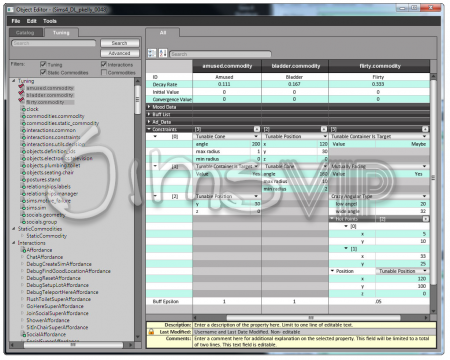Toggle the Tuning filter checkbox
The image size is (450, 360).
pos(43,64)
